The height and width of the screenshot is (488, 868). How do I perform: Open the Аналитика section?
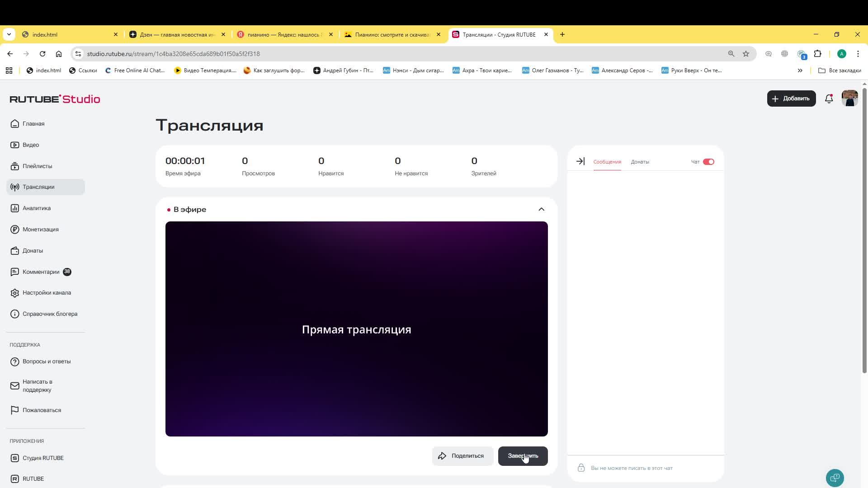(x=36, y=208)
